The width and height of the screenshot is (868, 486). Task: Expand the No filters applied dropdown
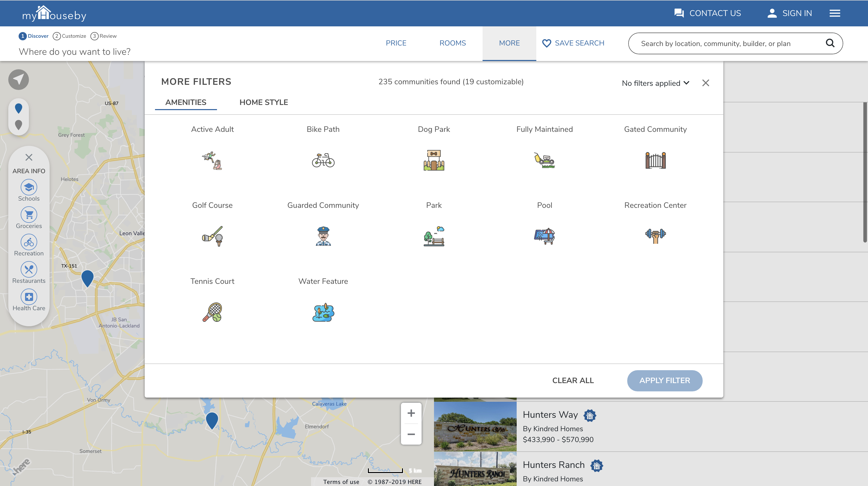[655, 83]
